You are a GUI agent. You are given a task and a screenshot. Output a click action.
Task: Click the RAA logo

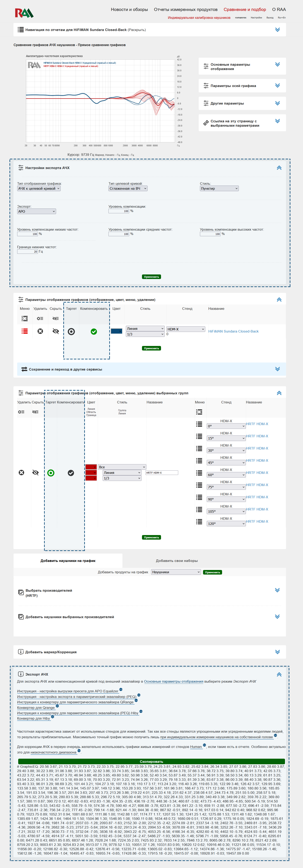click(24, 13)
